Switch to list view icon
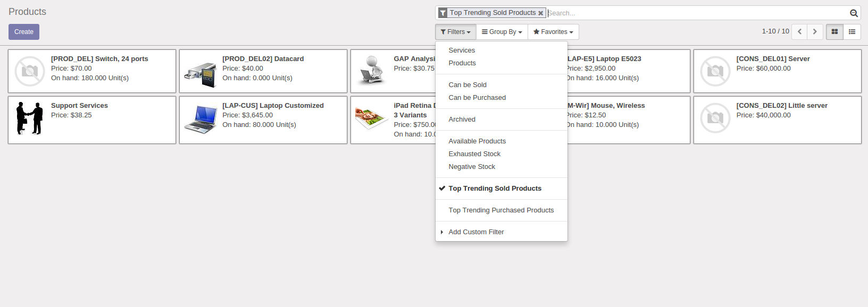The height and width of the screenshot is (307, 868). click(x=852, y=32)
